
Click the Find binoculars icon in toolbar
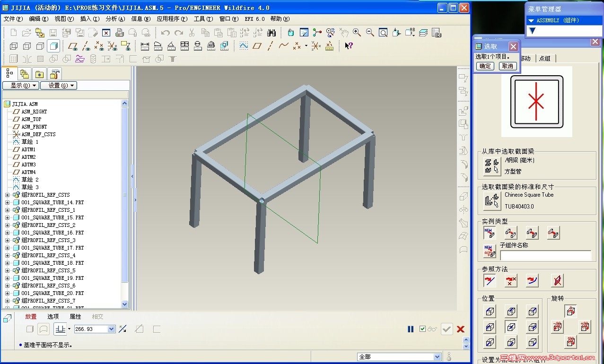271,33
